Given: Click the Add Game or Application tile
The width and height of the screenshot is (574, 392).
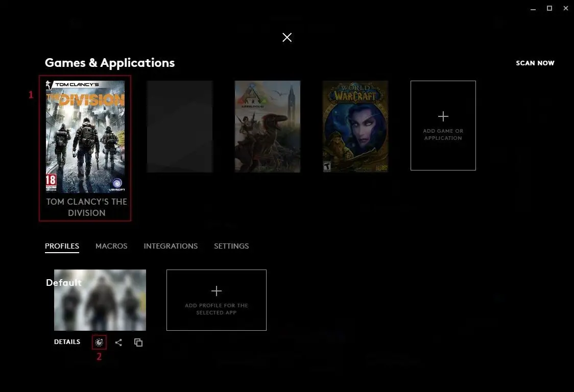Looking at the screenshot, I should coord(443,126).
